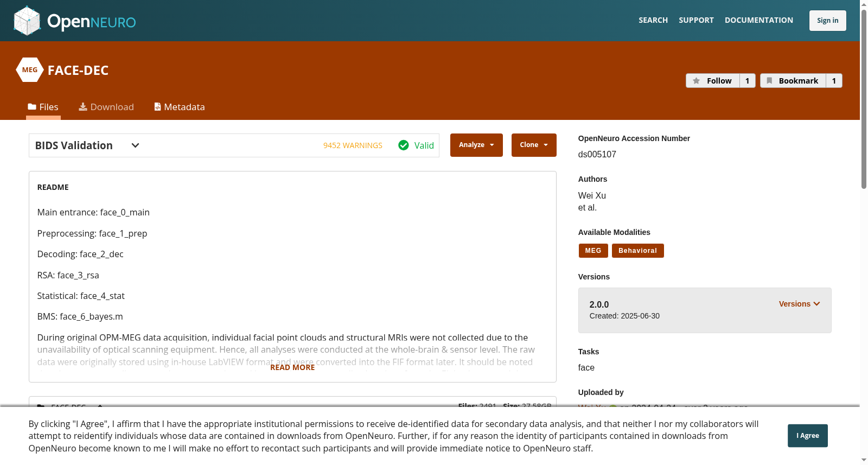Click the task name 'face'

click(x=586, y=367)
